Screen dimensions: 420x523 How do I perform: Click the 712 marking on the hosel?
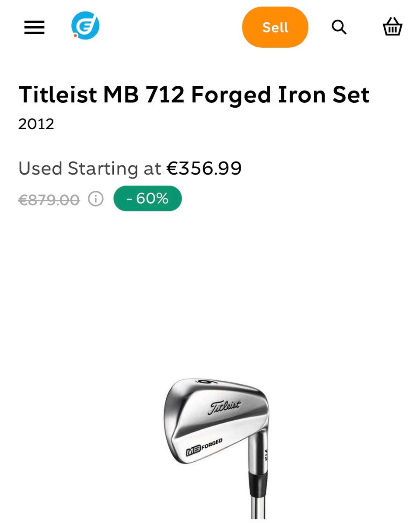pos(265,455)
